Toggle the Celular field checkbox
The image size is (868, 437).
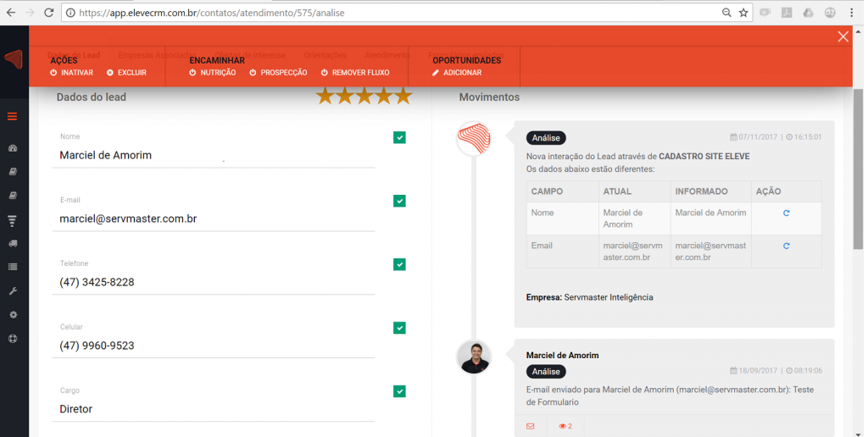tap(399, 328)
